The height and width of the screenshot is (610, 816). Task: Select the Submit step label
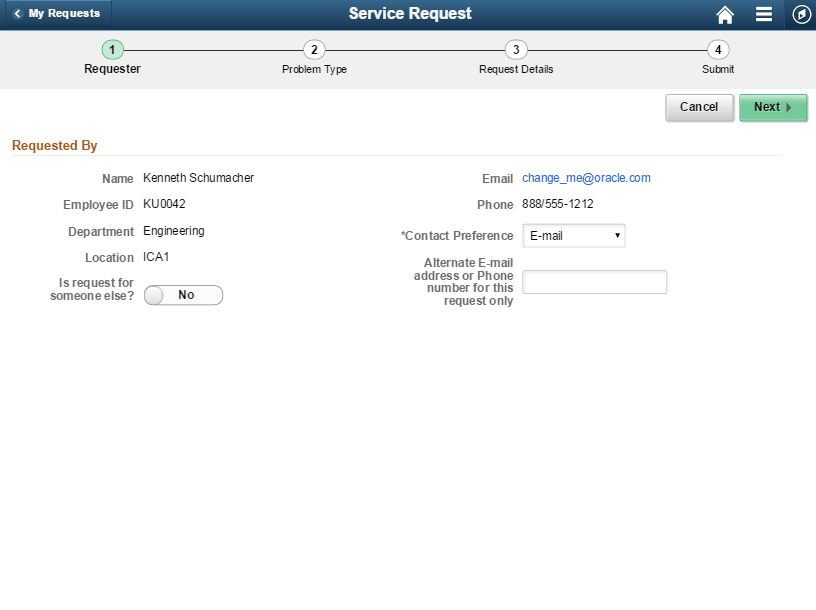[x=718, y=70]
